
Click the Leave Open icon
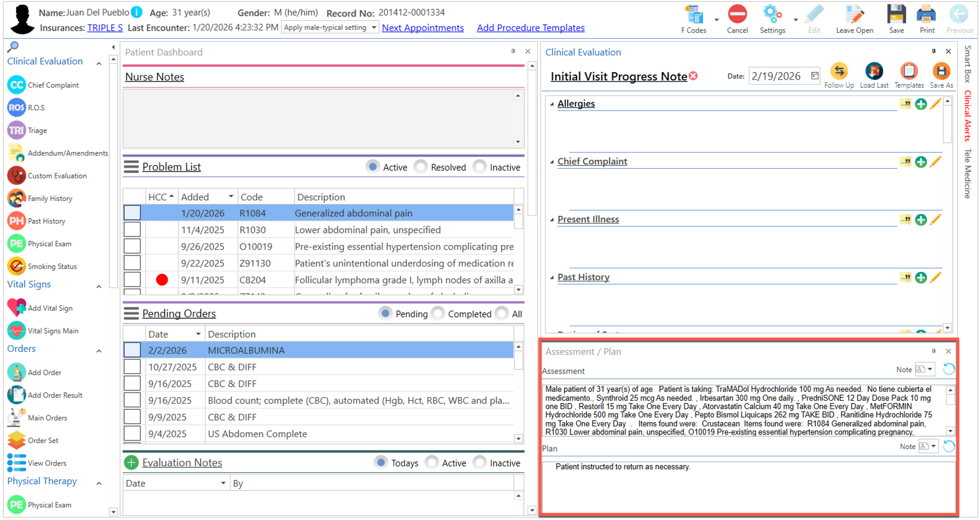pos(854,15)
